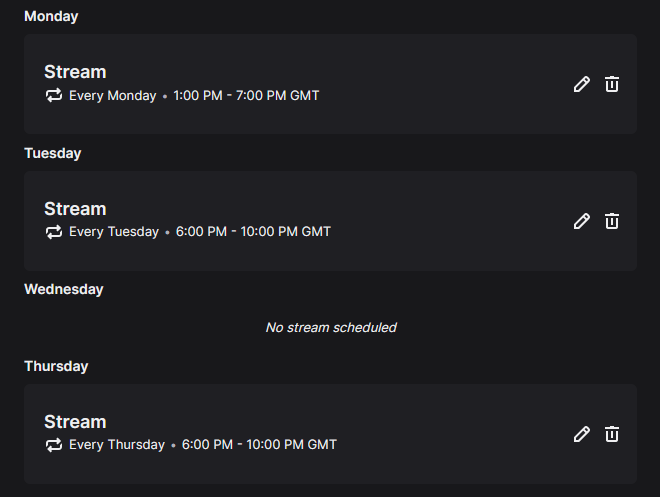Select the Stream title in Monday card
Viewport: 660px width, 497px height.
click(75, 72)
